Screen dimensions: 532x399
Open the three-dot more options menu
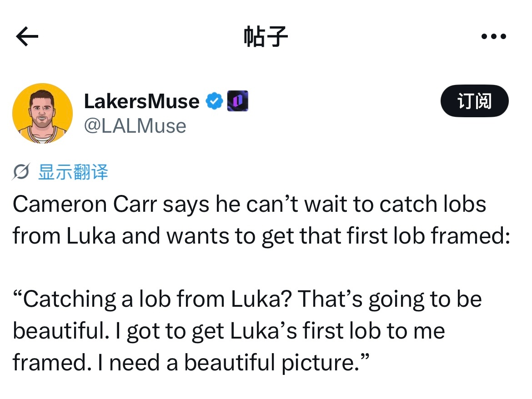coord(494,36)
